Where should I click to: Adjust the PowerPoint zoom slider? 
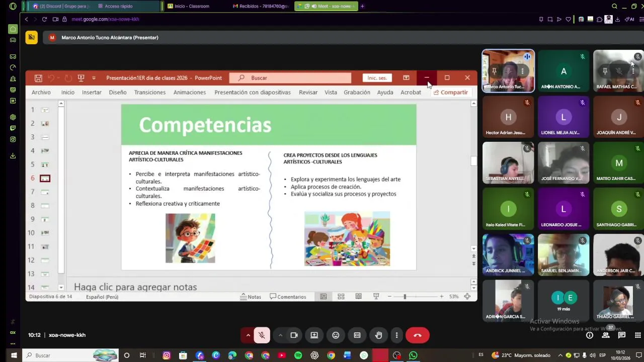[x=405, y=297]
